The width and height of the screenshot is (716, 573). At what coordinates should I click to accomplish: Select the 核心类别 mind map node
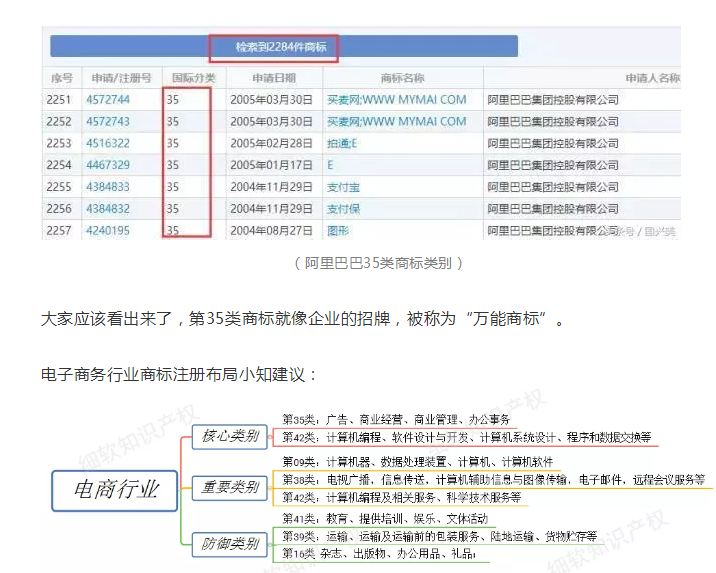(229, 436)
